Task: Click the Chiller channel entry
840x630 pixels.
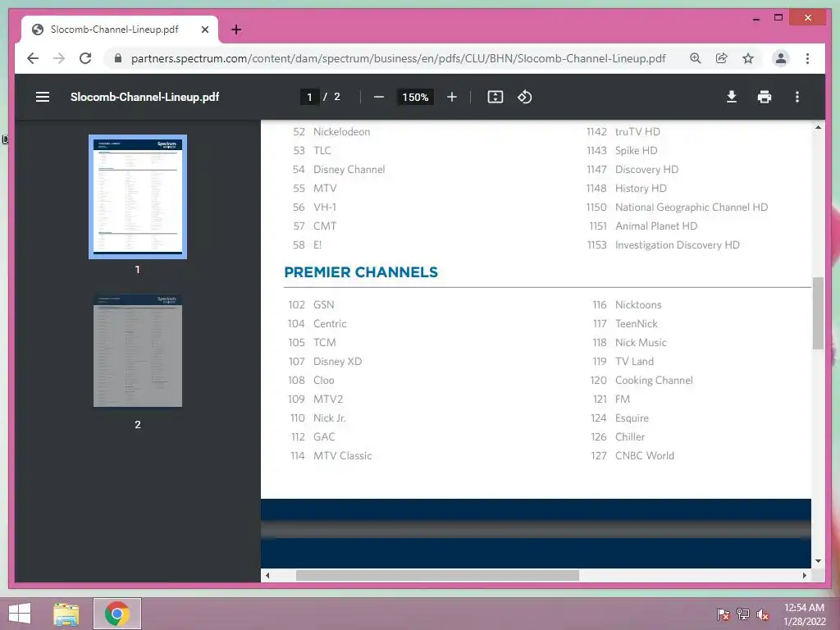Action: tap(629, 437)
